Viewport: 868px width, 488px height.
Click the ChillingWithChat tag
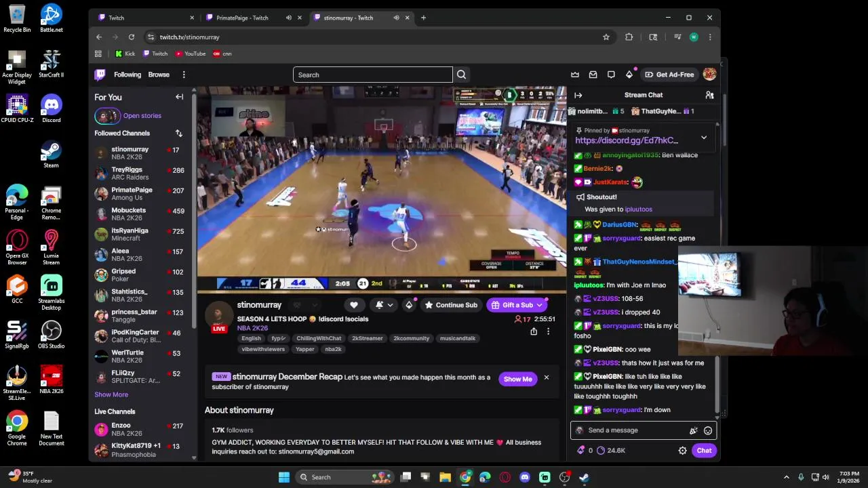(x=319, y=338)
